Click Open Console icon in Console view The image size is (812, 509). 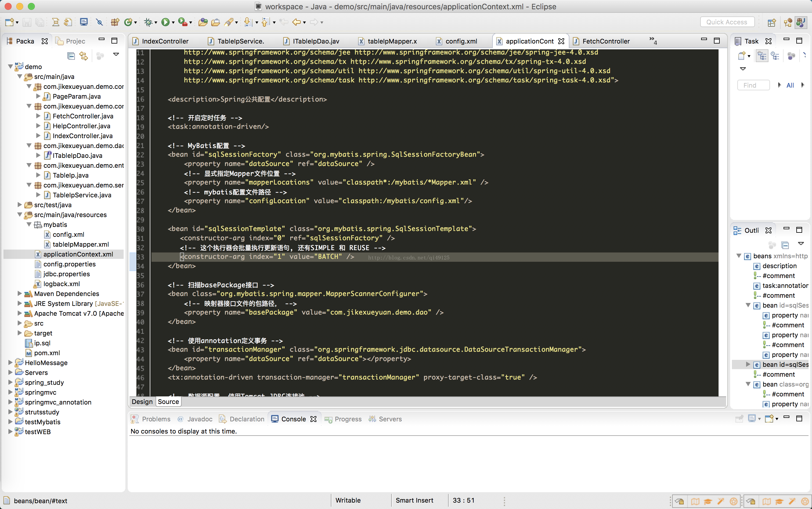tap(769, 418)
